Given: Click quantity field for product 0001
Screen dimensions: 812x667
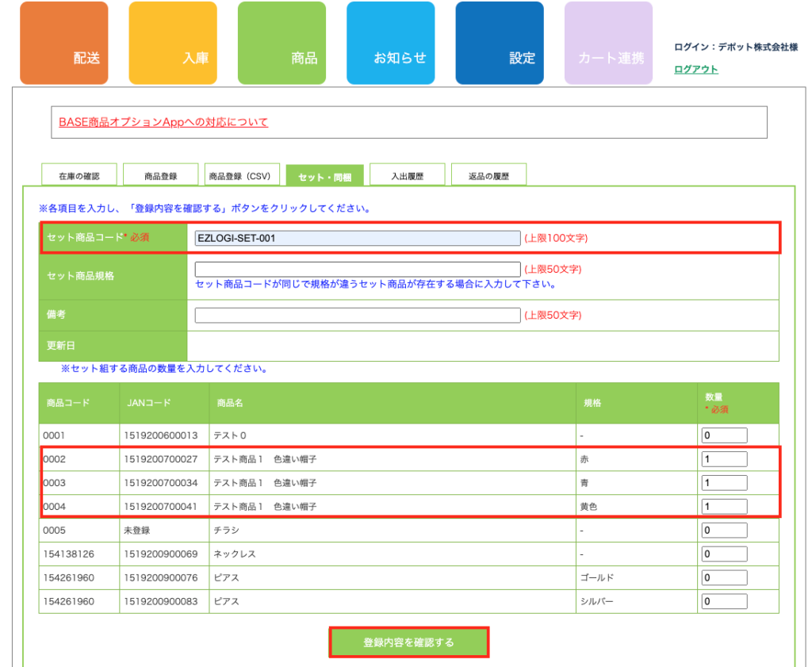Looking at the screenshot, I should 723,435.
